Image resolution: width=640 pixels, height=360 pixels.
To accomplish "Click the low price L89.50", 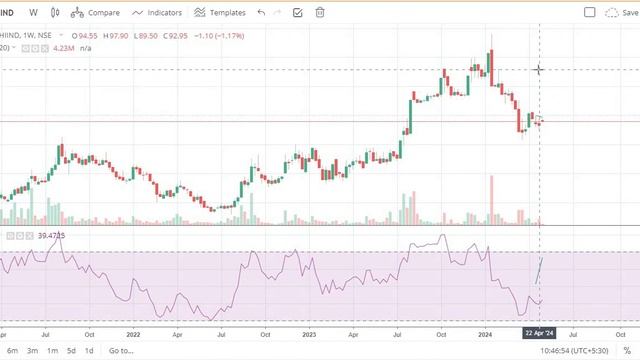I will coord(146,36).
